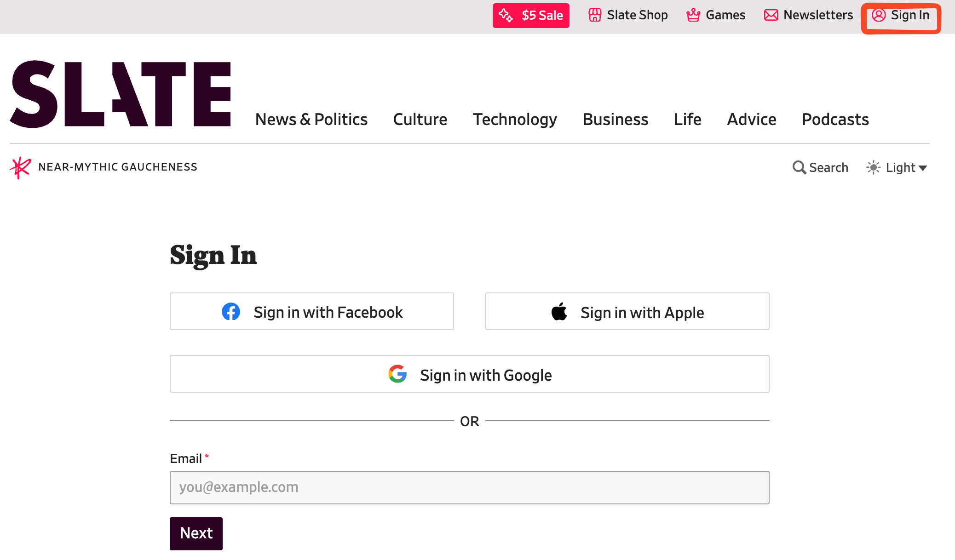
Task: Click the sun icon for theme
Action: (x=873, y=167)
